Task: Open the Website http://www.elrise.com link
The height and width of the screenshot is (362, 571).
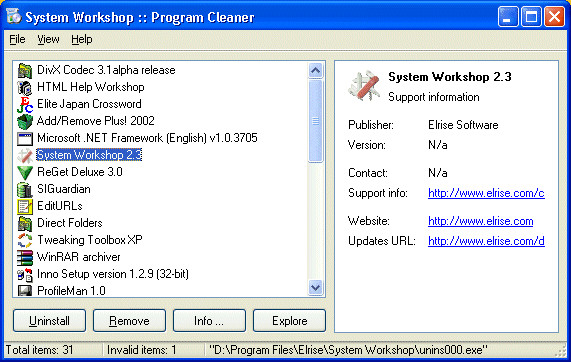Action: 481,221
